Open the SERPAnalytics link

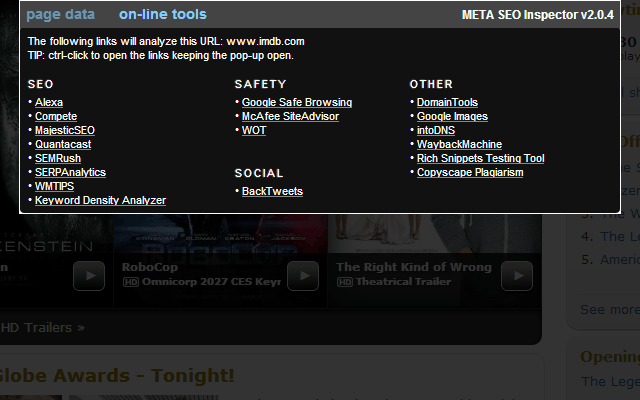tap(70, 172)
